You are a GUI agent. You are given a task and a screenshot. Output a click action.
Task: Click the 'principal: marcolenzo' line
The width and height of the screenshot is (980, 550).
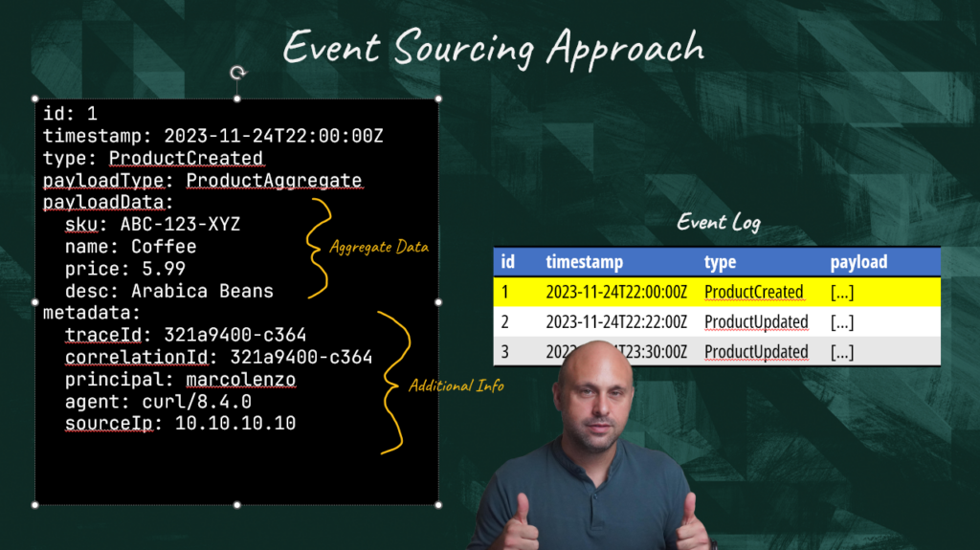tap(181, 380)
